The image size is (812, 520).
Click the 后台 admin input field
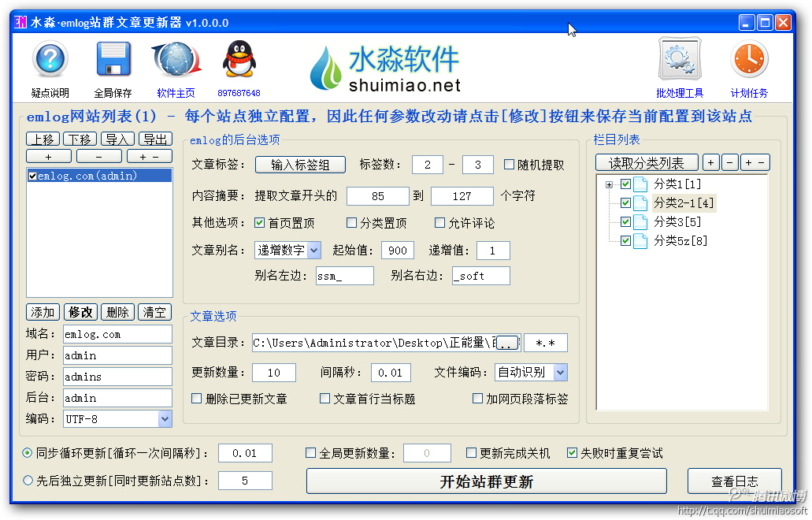[x=117, y=399]
